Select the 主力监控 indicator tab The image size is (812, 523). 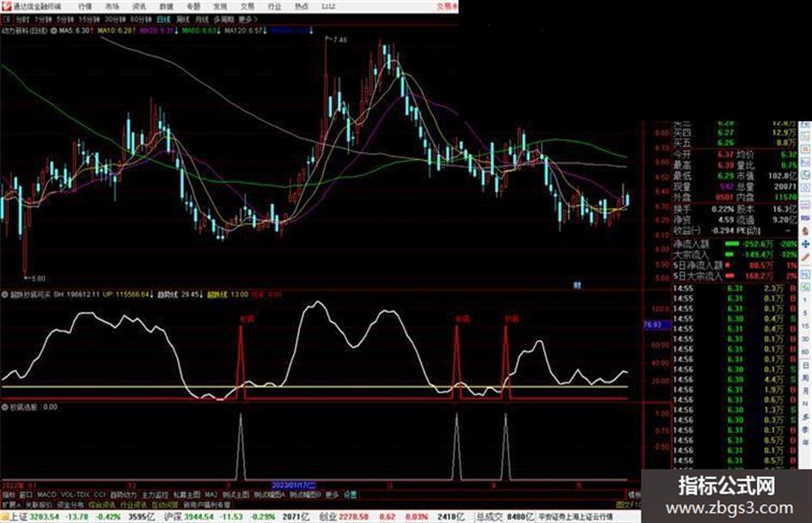[x=155, y=495]
